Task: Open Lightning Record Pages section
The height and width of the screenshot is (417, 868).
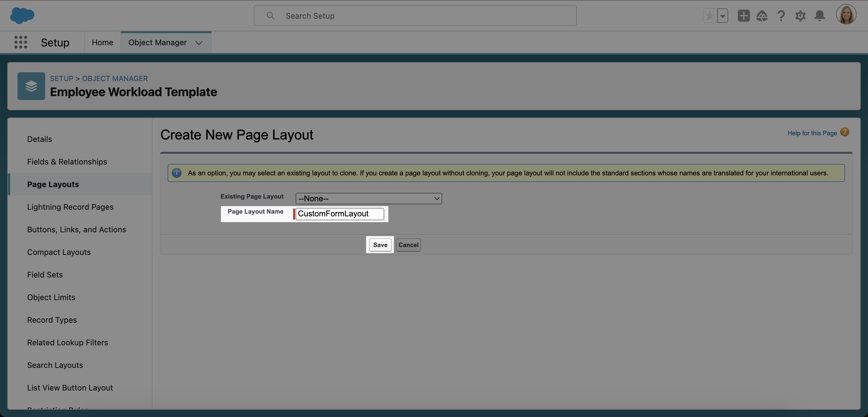Action: (x=70, y=207)
